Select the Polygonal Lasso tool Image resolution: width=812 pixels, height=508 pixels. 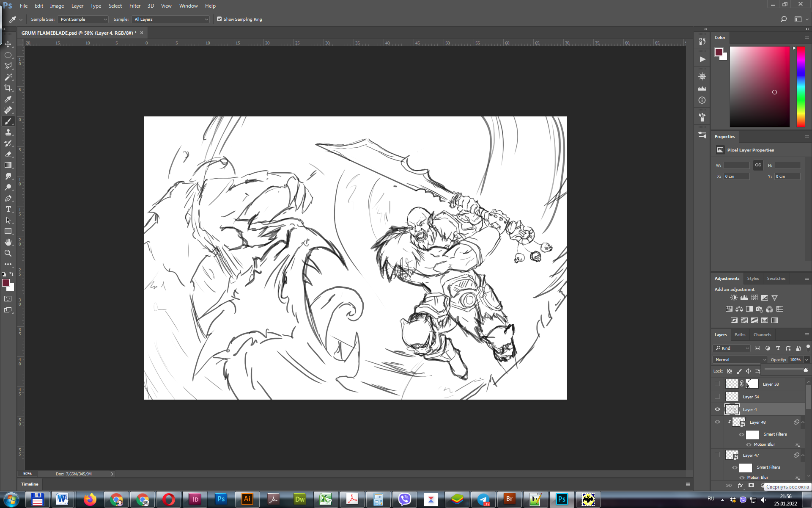[8, 66]
